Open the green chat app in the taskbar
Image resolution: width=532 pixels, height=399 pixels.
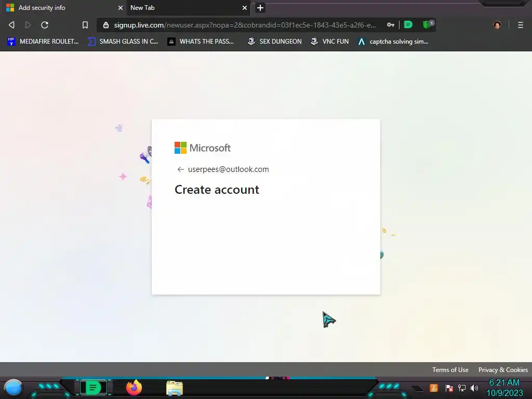[x=93, y=388]
